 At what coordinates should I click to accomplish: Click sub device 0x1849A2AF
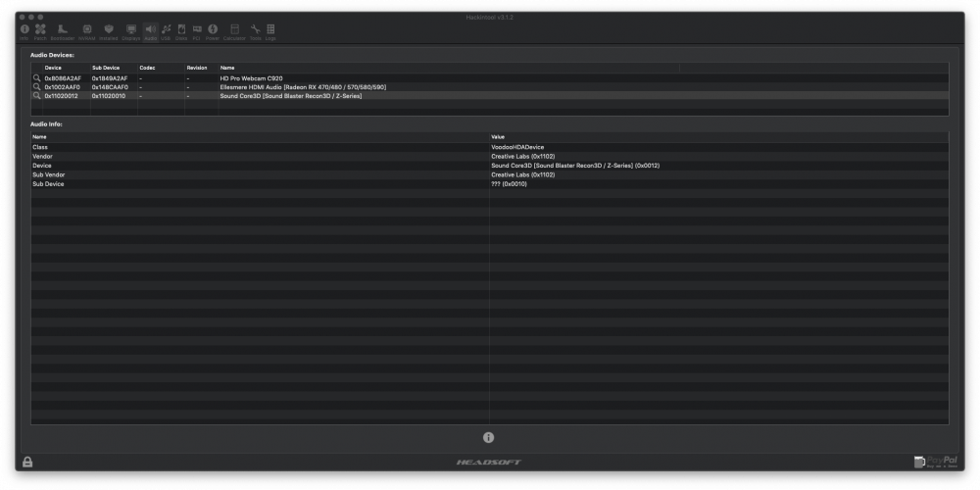(x=110, y=78)
